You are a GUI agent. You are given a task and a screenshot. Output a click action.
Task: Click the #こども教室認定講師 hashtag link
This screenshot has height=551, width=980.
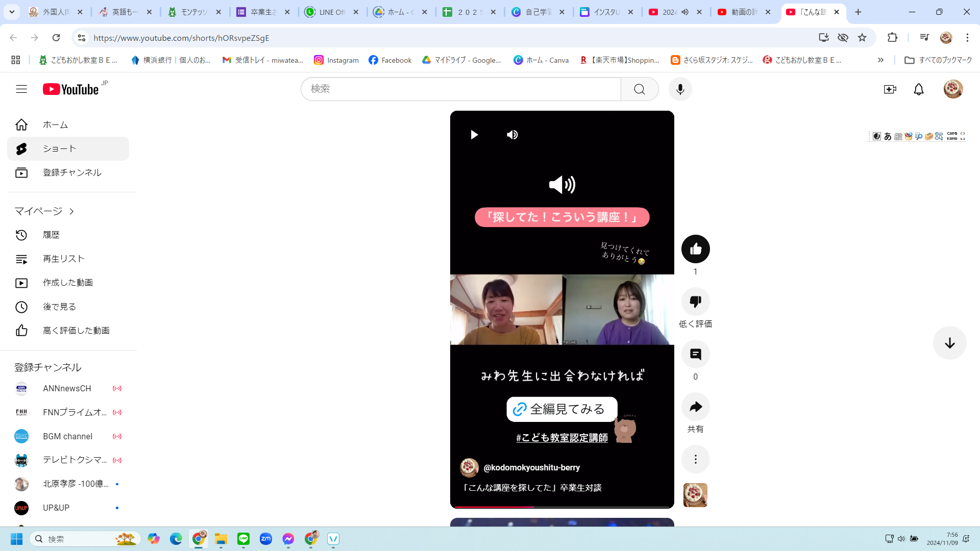click(x=561, y=438)
